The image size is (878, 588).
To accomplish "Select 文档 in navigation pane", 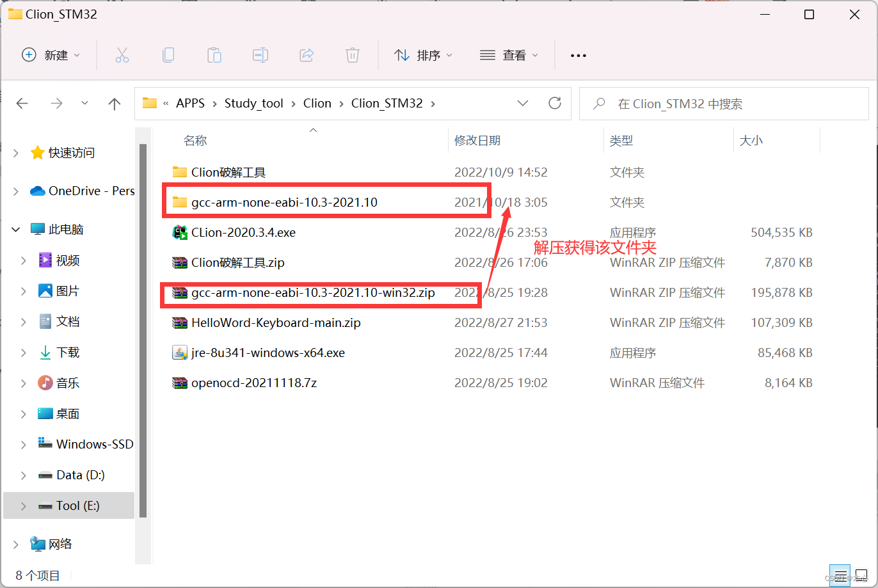I will (69, 321).
